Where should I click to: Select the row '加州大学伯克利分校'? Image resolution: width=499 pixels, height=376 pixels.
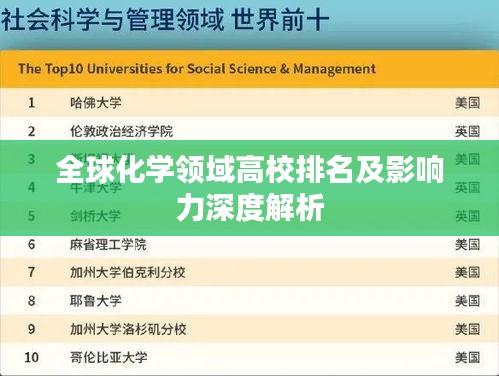[249, 272]
